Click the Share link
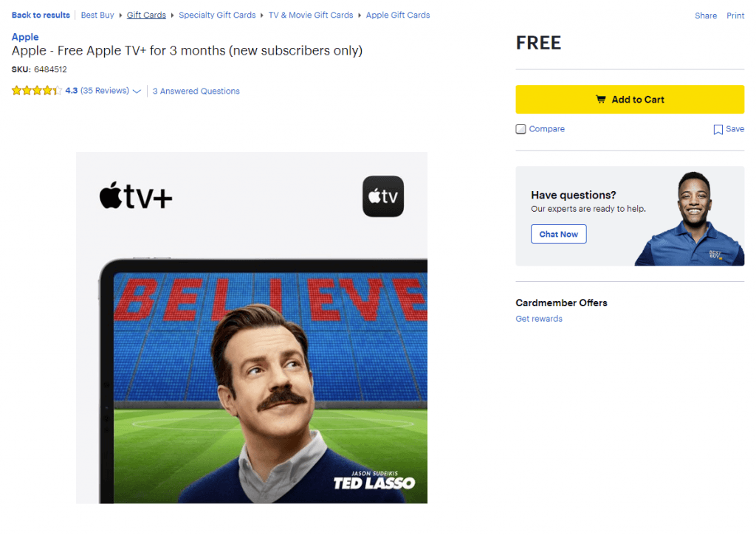The image size is (756, 535). (x=705, y=15)
